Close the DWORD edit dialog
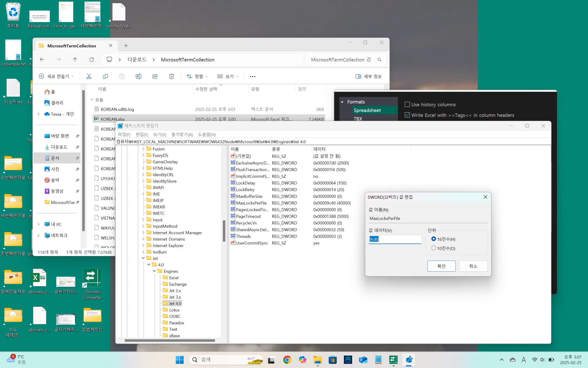The height and width of the screenshot is (368, 588). (485, 197)
